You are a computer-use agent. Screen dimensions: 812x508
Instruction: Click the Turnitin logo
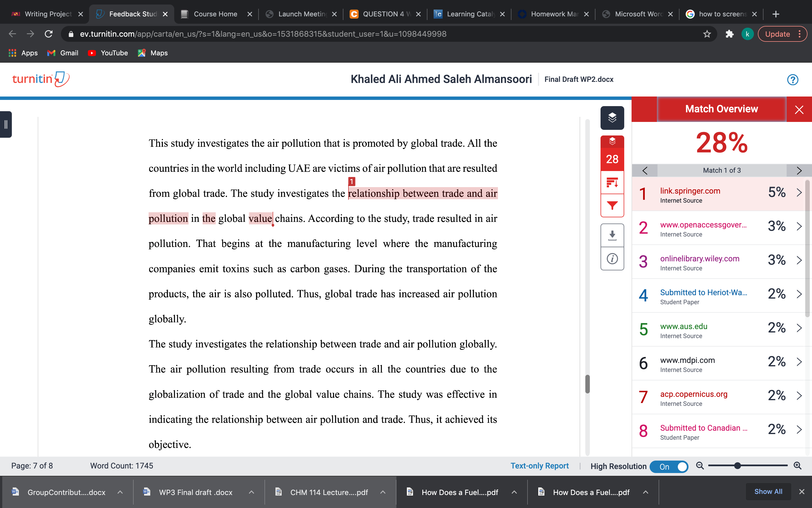(41, 79)
